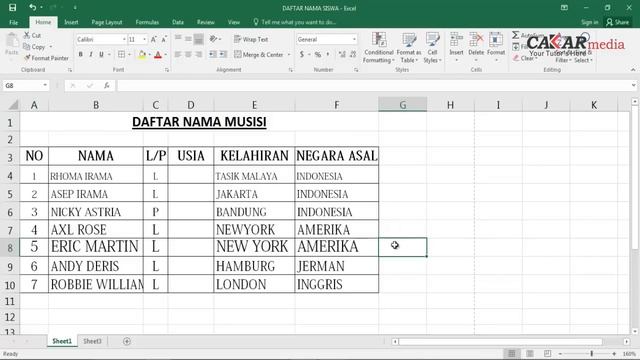The image size is (640, 360).
Task: Toggle center alignment
Action: 188,54
